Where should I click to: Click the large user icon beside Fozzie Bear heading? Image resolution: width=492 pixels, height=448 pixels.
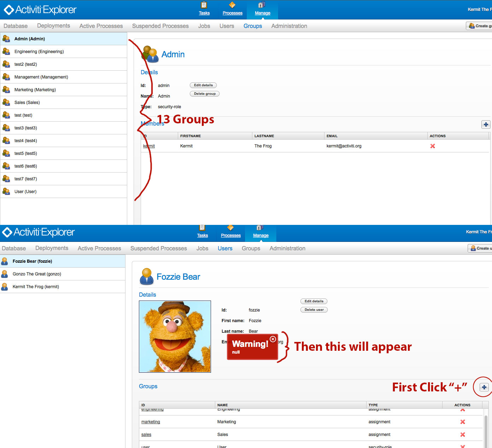click(146, 277)
